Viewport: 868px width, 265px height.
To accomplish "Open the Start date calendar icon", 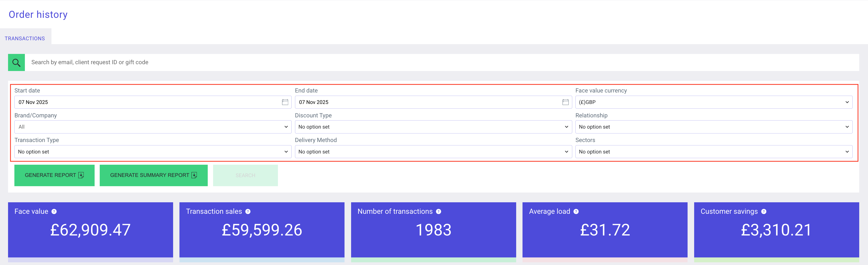I will 285,102.
